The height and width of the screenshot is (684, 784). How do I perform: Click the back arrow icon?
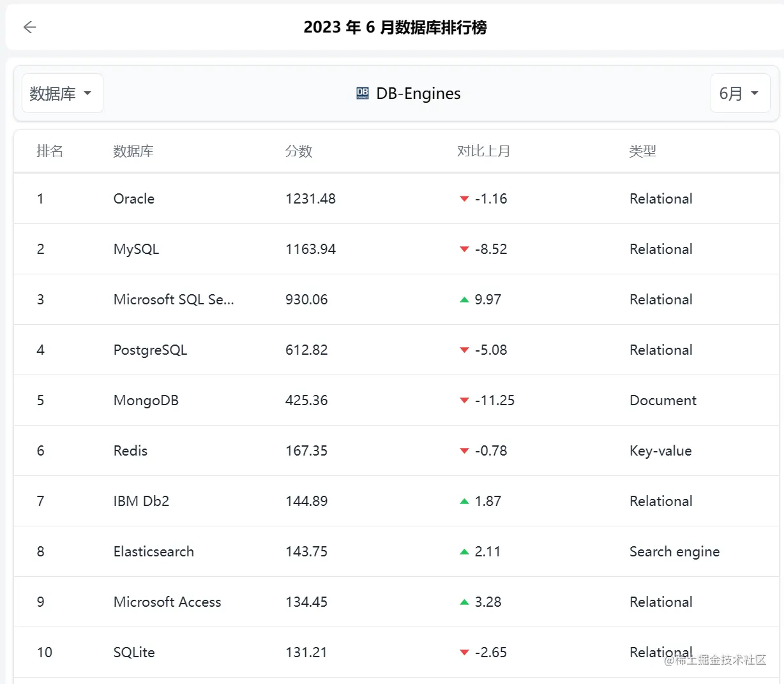pyautogui.click(x=29, y=27)
